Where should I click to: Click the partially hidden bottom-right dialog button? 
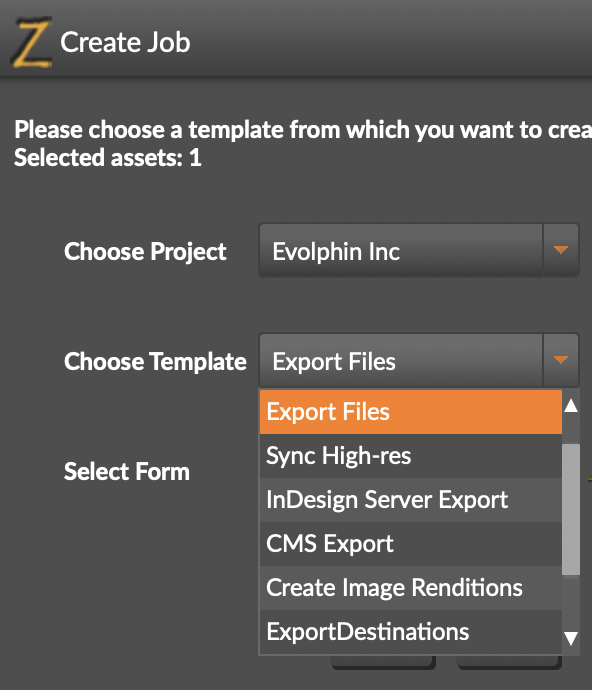pyautogui.click(x=510, y=663)
